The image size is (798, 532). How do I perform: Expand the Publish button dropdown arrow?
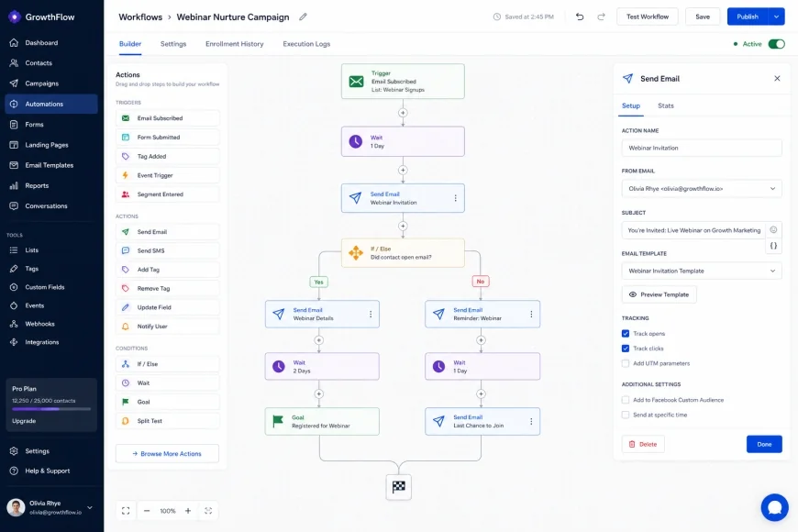[776, 17]
